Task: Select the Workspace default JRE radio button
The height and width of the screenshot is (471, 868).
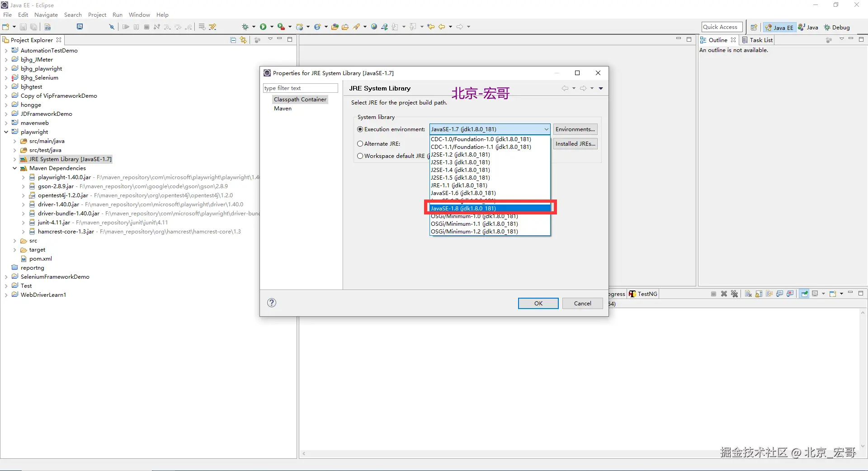Action: tap(360, 156)
